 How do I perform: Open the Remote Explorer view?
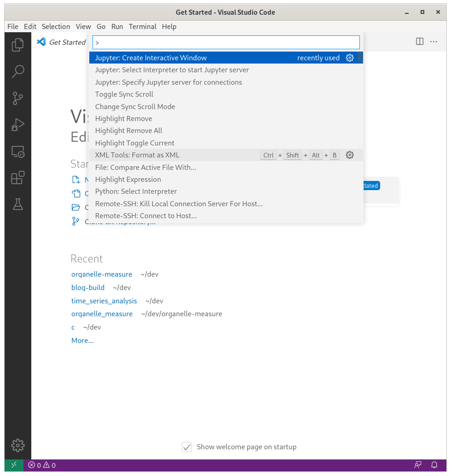(x=17, y=151)
